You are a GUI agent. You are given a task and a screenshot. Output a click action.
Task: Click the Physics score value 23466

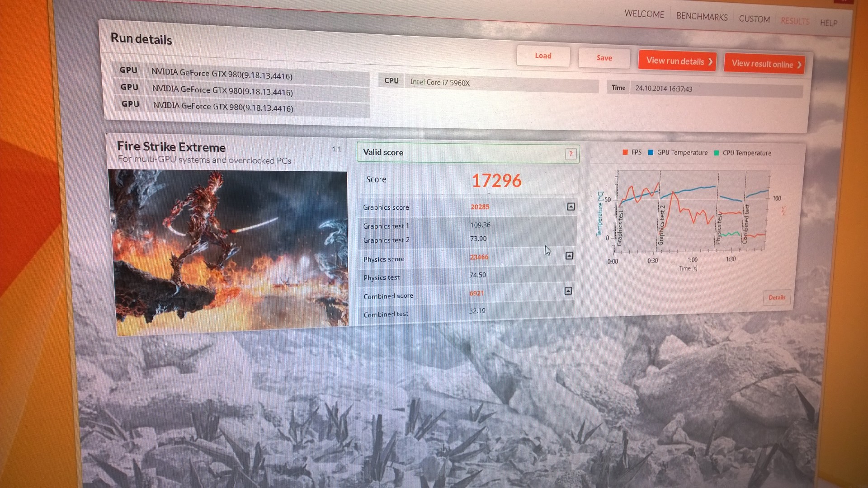[x=479, y=257]
